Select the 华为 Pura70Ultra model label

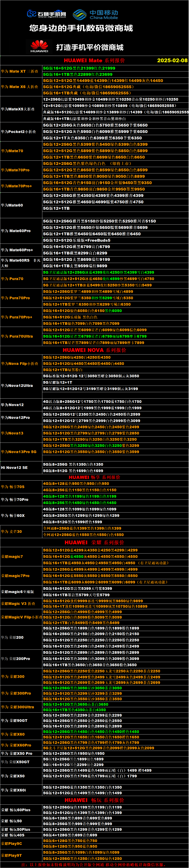pos(17,336)
